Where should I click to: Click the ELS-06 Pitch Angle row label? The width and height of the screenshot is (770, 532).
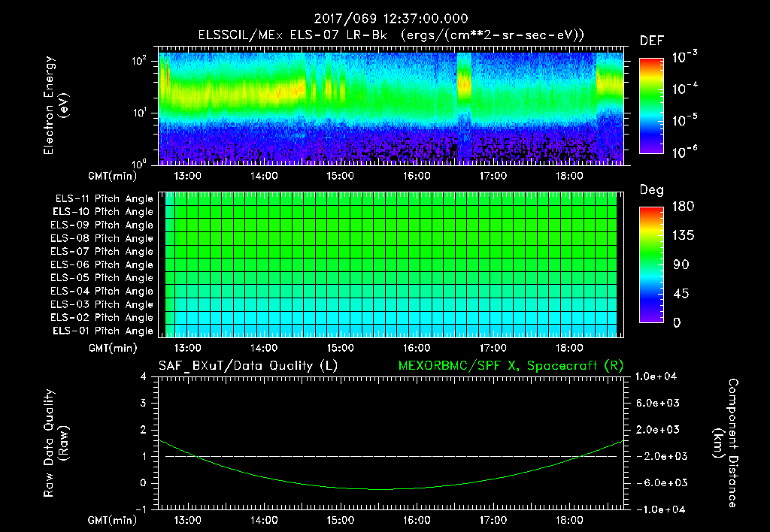(102, 264)
